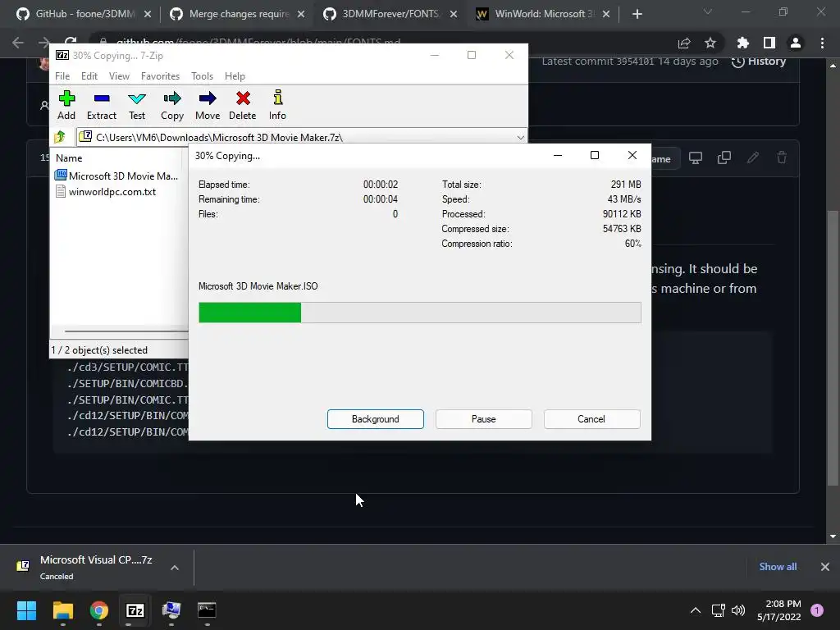Toggle Chrome side panel icon
The height and width of the screenshot is (630, 840).
coord(769,43)
